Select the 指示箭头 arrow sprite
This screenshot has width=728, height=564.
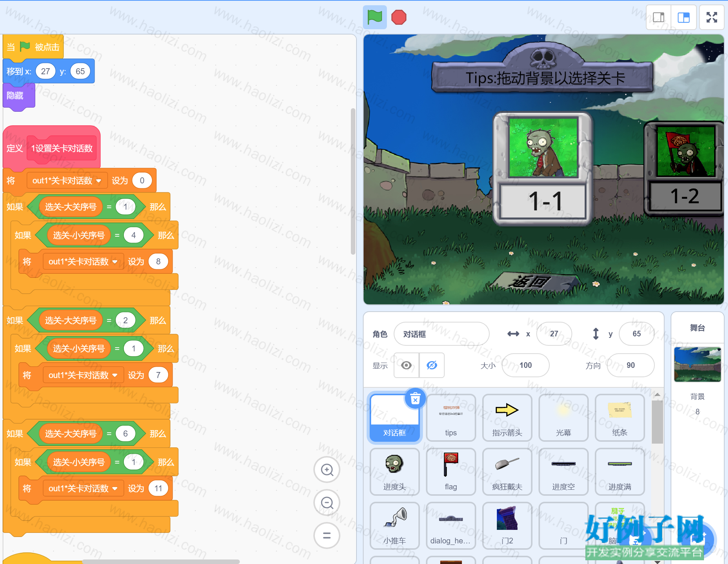coord(507,418)
